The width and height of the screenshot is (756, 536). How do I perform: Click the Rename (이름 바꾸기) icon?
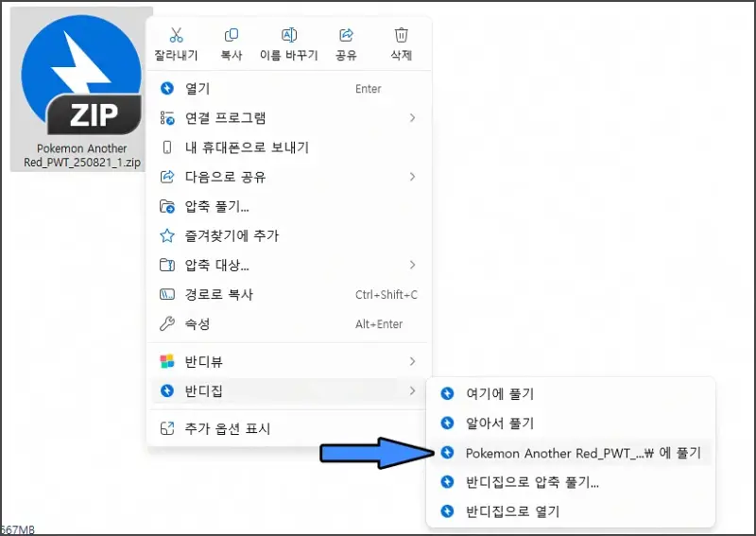click(x=289, y=35)
